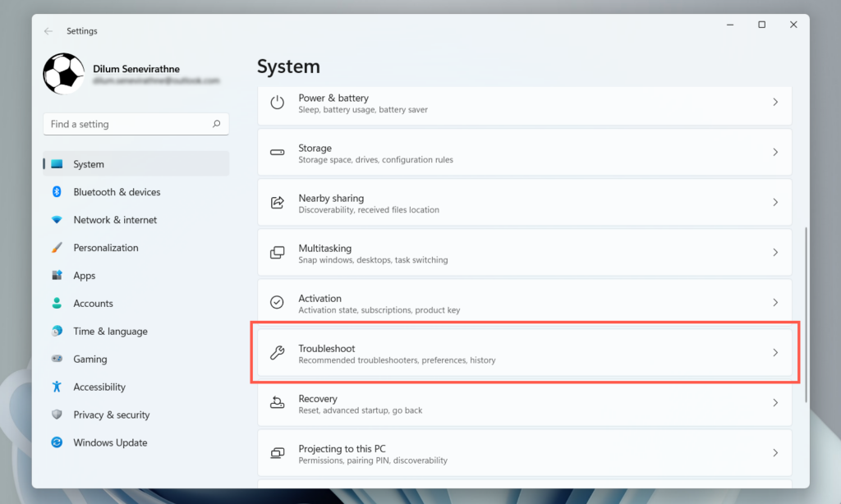The height and width of the screenshot is (504, 841).
Task: Click the Multitasking windows icon
Action: point(278,253)
